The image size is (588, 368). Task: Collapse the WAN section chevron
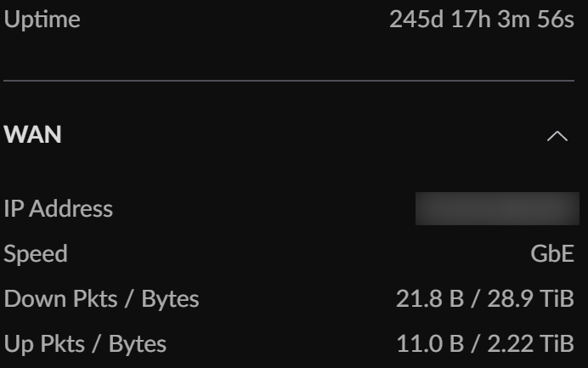coord(557,136)
